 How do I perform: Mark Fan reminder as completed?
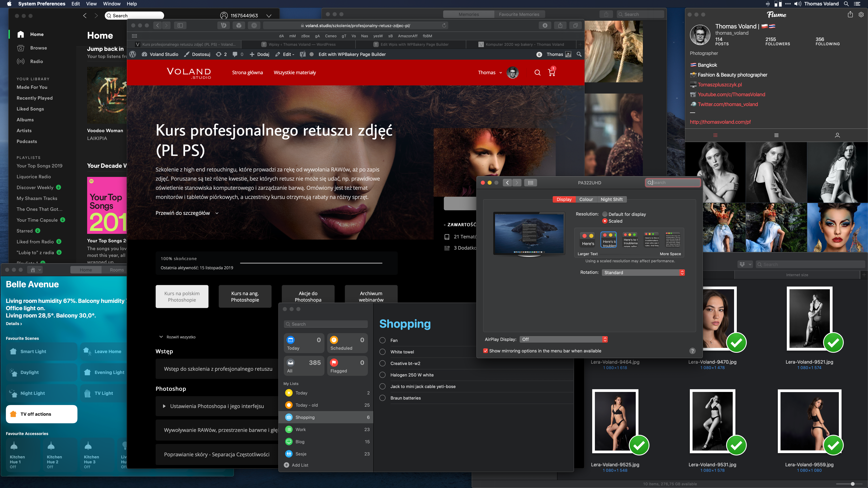[x=382, y=340]
